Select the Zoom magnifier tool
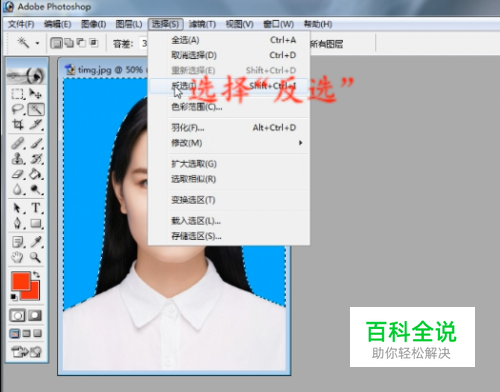The width and height of the screenshot is (500, 392). pos(36,257)
